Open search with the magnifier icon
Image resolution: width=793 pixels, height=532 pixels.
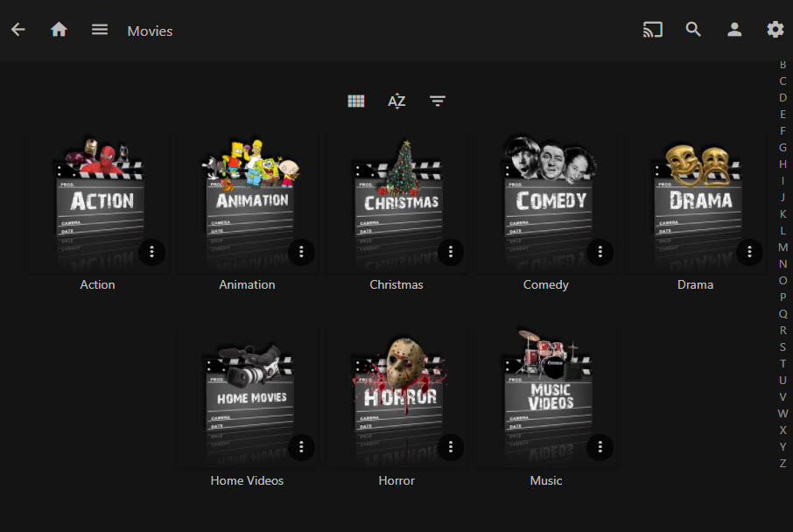(x=693, y=30)
